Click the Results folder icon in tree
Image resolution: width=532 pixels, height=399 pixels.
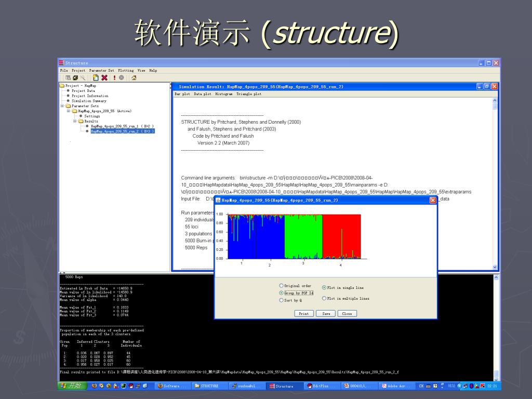(81, 121)
